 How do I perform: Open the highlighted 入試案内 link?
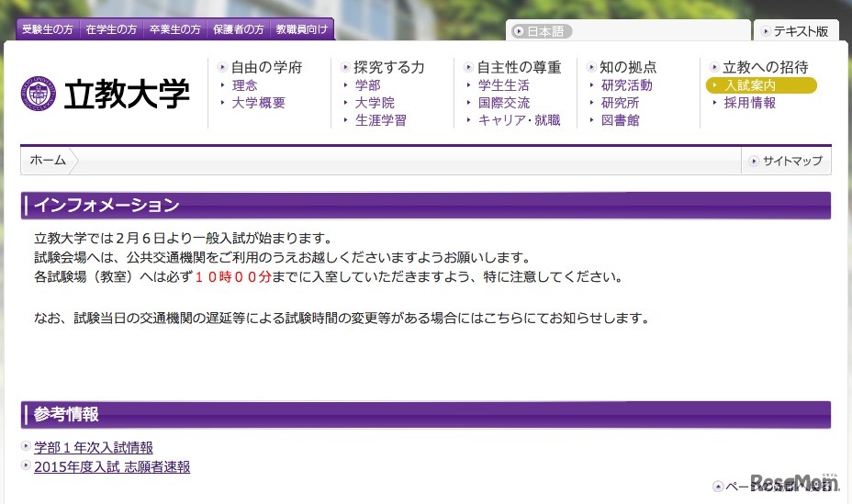click(761, 85)
